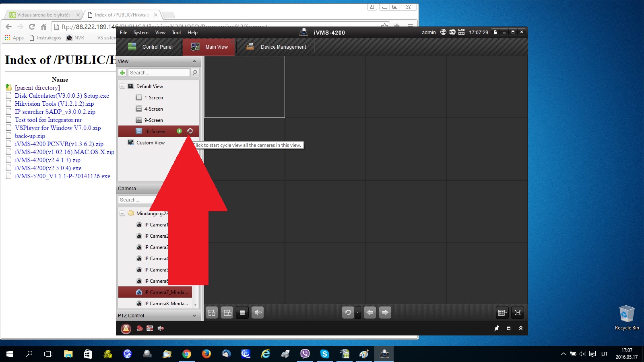This screenshot has height=362, width=644.
Task: Open iVMS-4200(v2.5.0.4).exe link in browser
Action: point(48,168)
